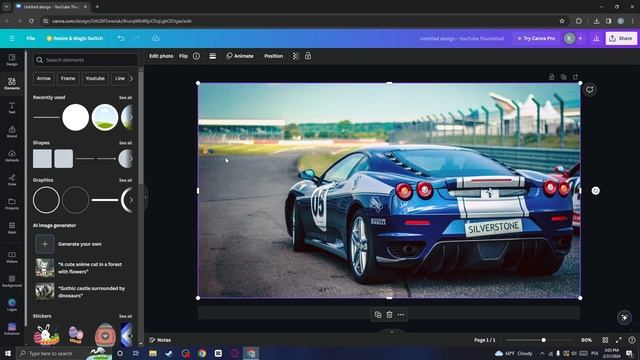This screenshot has width=640, height=360.
Task: Select the Frame suggestion chip
Action: click(x=68, y=78)
